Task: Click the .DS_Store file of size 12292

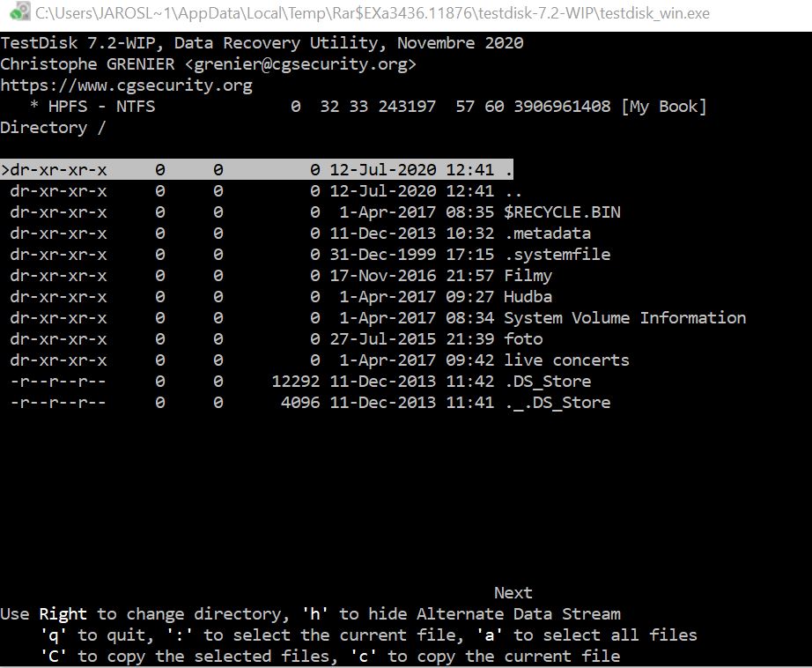Action: (547, 382)
